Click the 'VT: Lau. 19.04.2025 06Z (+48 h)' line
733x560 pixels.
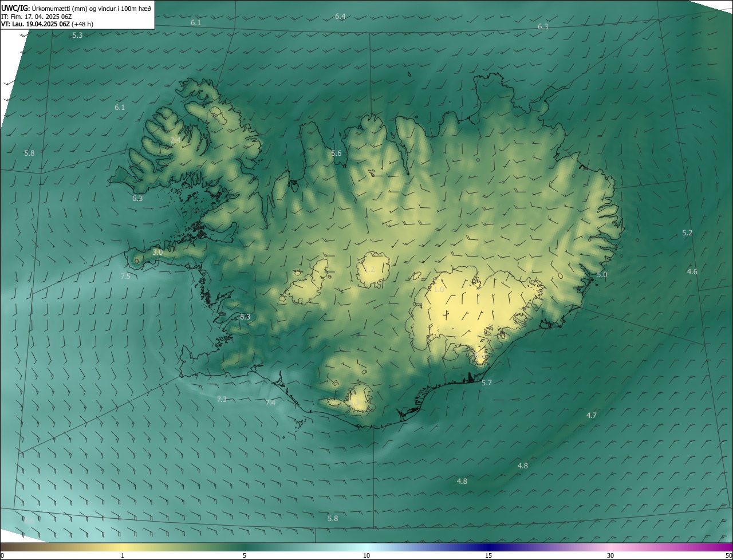point(47,24)
